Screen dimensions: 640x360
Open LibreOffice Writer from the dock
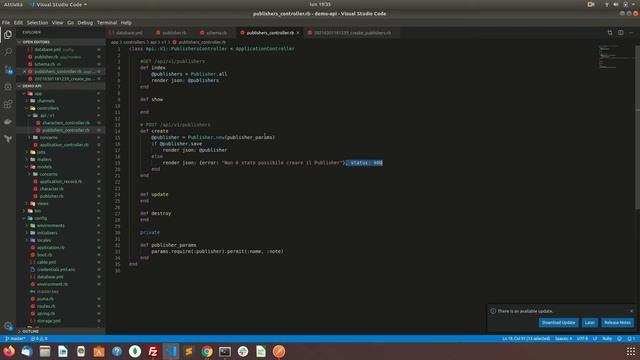click(x=63, y=351)
